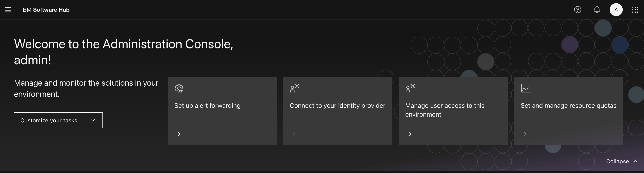Click the user access card's people icon

[410, 88]
